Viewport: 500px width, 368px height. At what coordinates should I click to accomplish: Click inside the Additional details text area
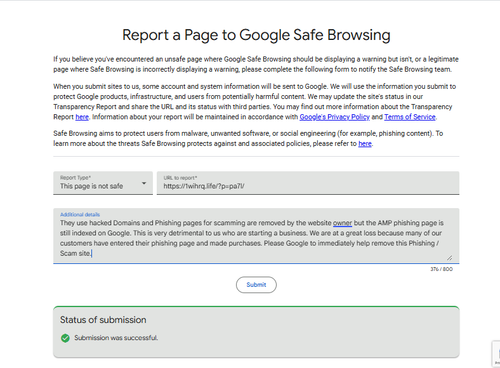pyautogui.click(x=256, y=236)
